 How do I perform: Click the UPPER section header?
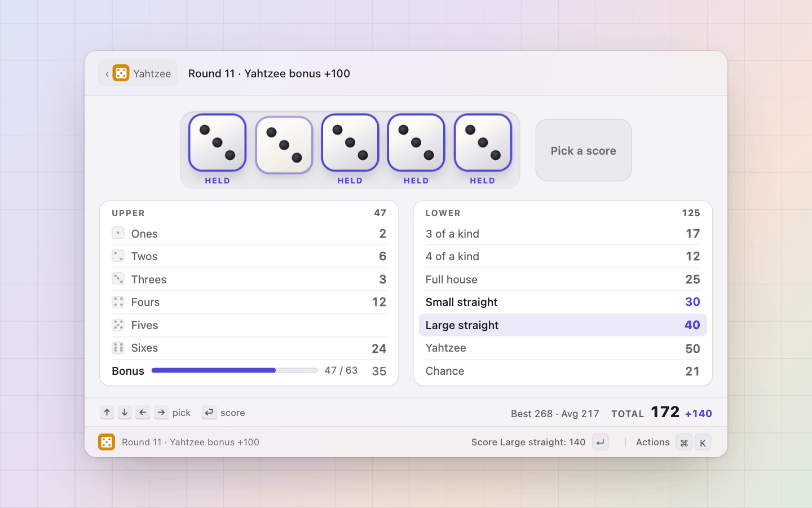tap(129, 213)
